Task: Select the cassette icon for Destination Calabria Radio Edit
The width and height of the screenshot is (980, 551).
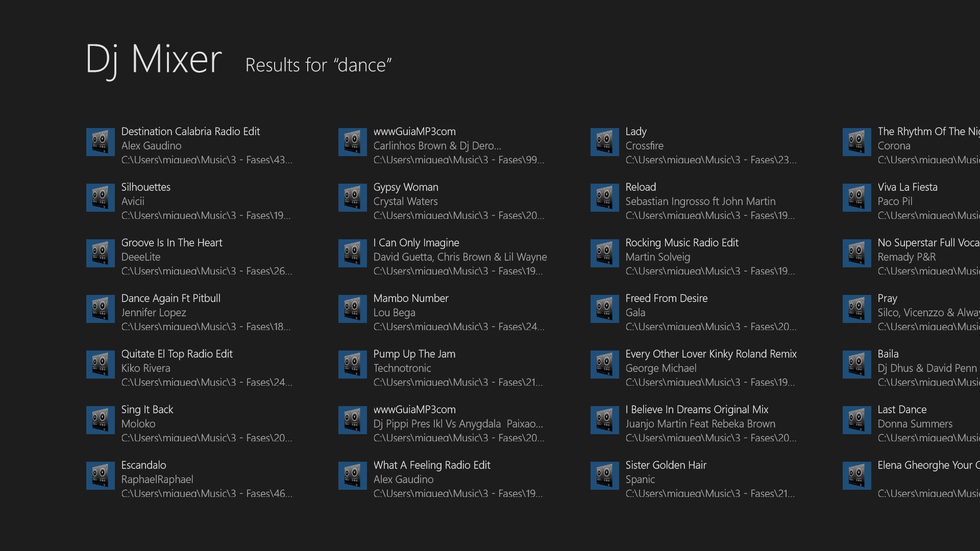Action: coord(100,142)
